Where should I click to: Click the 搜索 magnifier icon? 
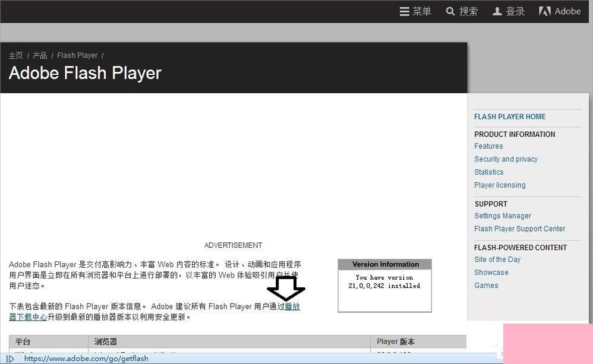click(450, 11)
